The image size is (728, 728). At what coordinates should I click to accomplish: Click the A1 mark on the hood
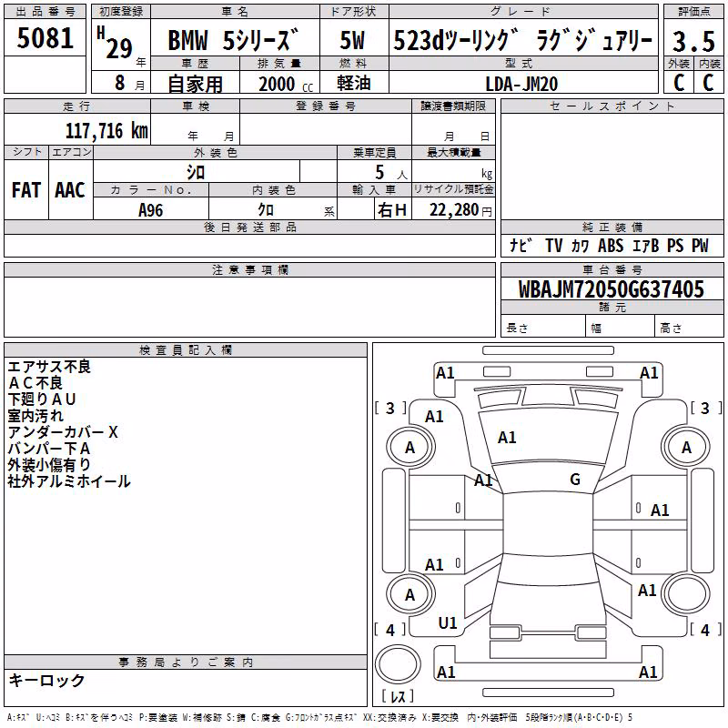tap(507, 438)
